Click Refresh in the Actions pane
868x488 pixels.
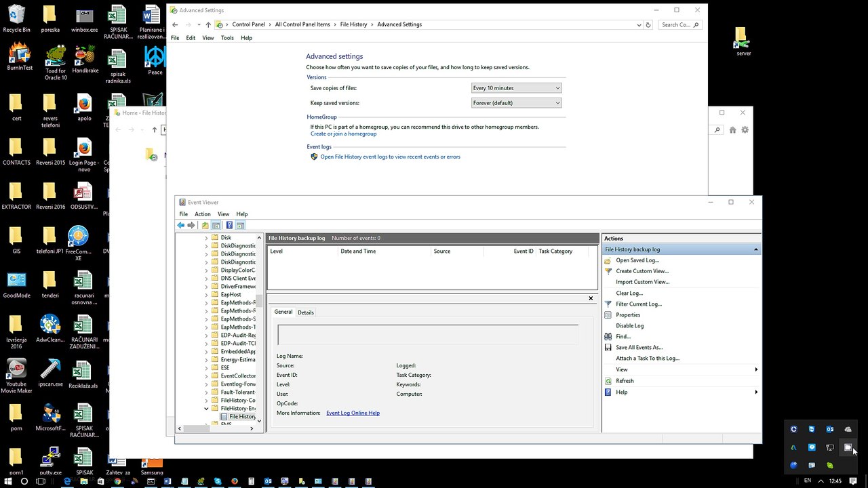tap(625, 381)
